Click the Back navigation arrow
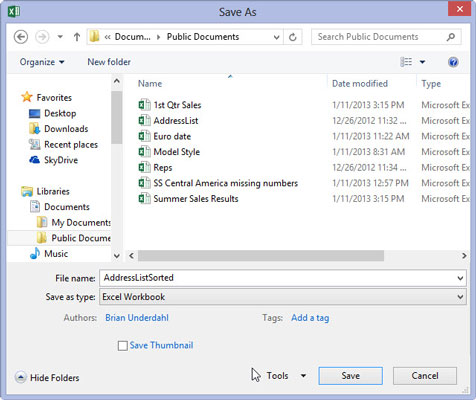This screenshot has height=400, width=476. tap(21, 37)
